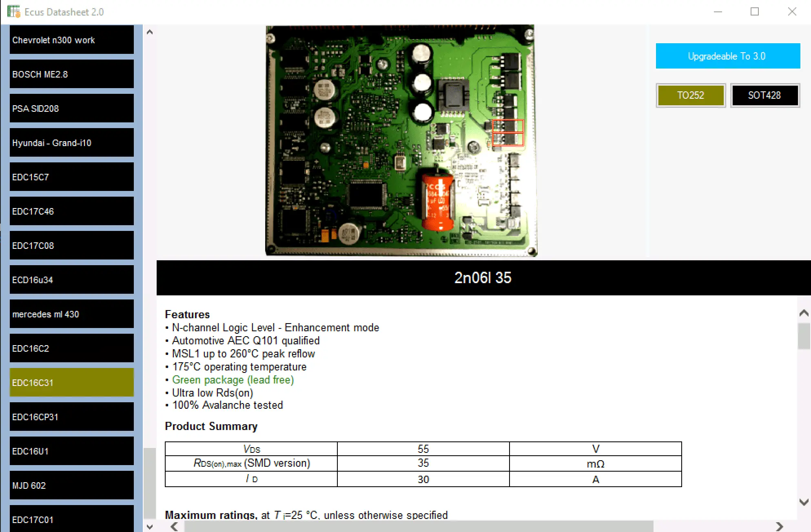This screenshot has height=532, width=811.
Task: Click the Ecus Datasheet app icon
Action: click(13, 11)
